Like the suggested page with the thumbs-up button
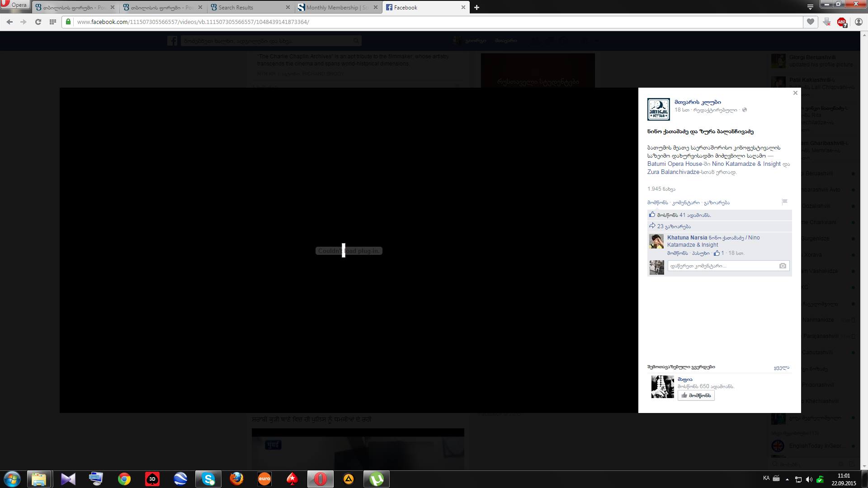The width and height of the screenshot is (868, 488). coord(696,395)
